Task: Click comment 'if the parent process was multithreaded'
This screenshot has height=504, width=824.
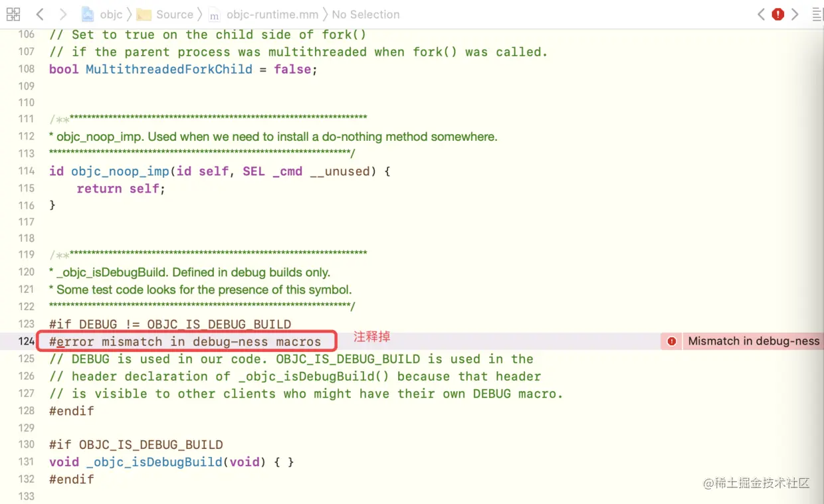Action: click(298, 52)
